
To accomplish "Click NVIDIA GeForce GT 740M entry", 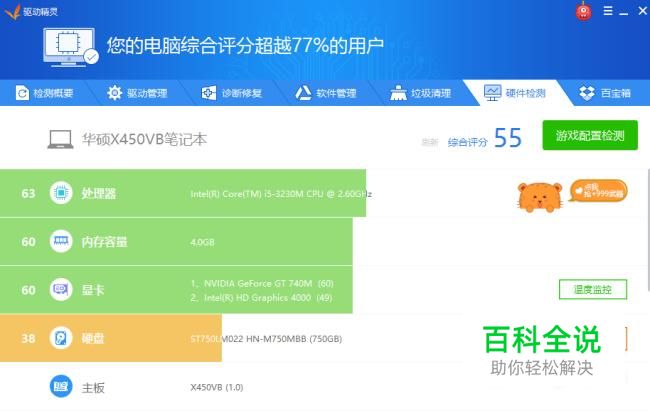I will pos(262,284).
